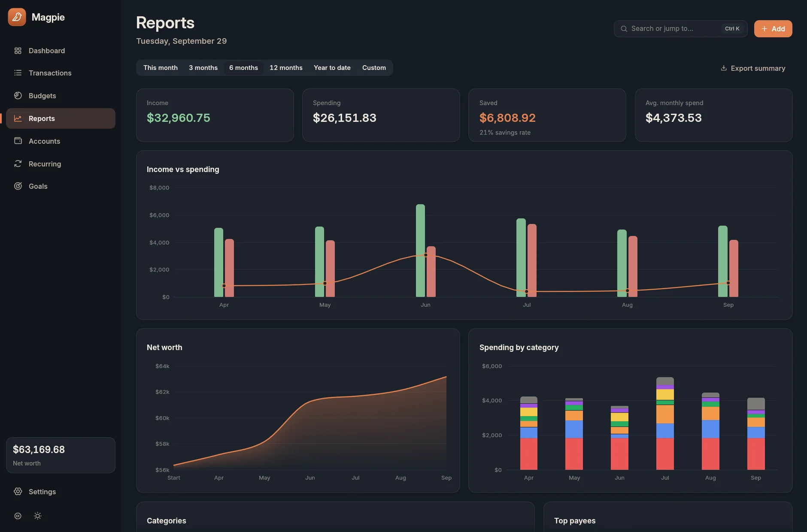Open Dashboard via its grid icon
This screenshot has height=532, width=807.
pyautogui.click(x=18, y=51)
